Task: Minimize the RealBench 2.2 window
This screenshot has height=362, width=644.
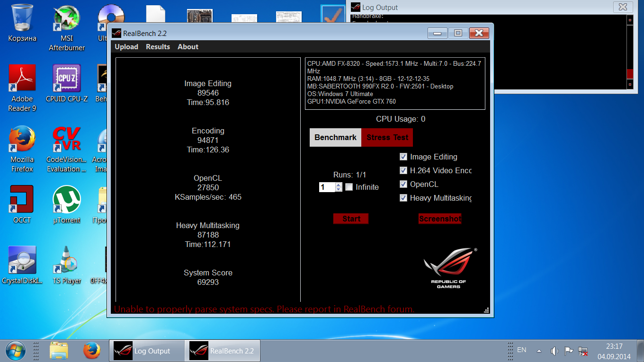Action: (x=438, y=33)
